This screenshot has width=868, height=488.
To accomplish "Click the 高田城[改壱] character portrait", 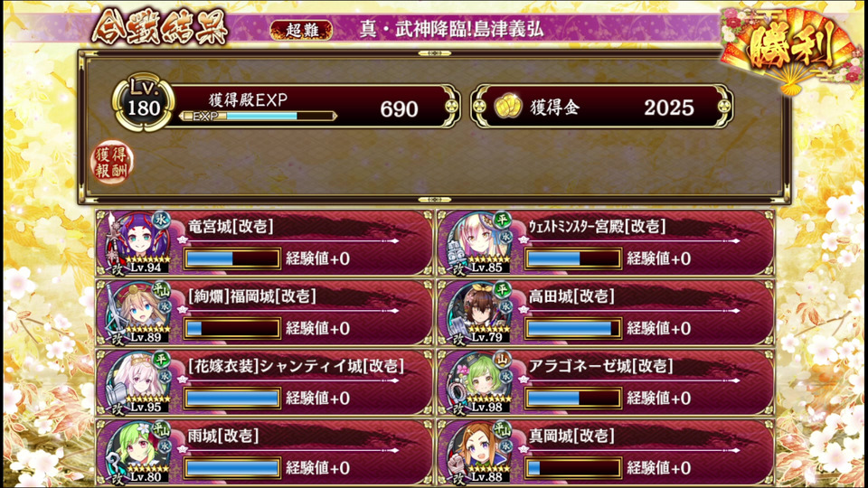I will click(x=479, y=312).
